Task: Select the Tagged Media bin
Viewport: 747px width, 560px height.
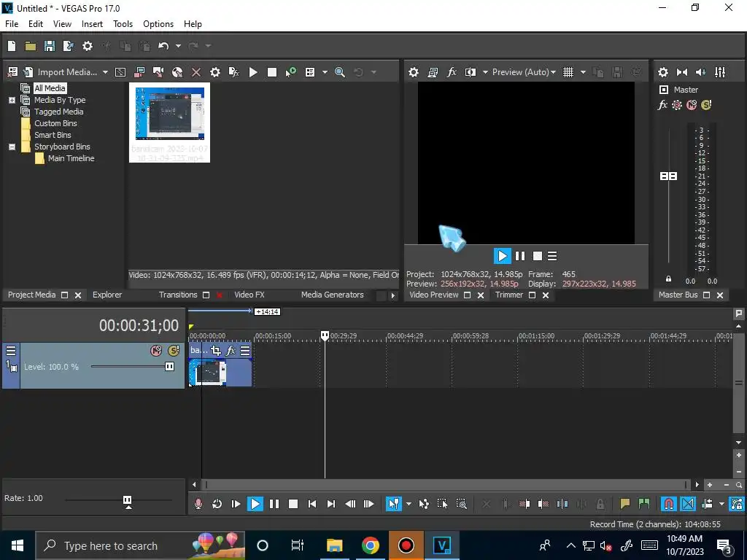Action: coord(58,112)
